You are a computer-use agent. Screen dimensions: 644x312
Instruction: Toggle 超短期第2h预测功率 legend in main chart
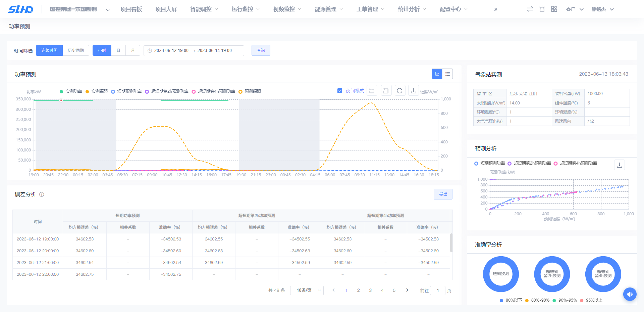point(167,91)
